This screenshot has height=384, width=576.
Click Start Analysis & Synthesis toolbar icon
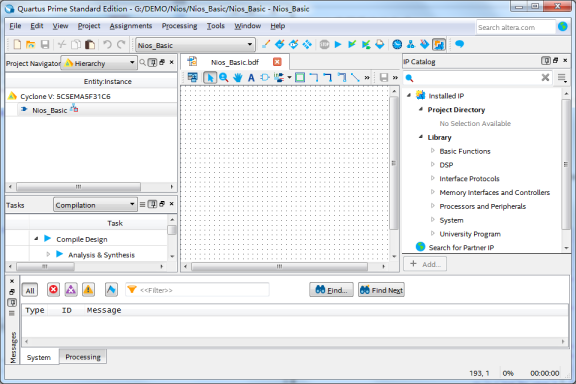[x=352, y=44]
